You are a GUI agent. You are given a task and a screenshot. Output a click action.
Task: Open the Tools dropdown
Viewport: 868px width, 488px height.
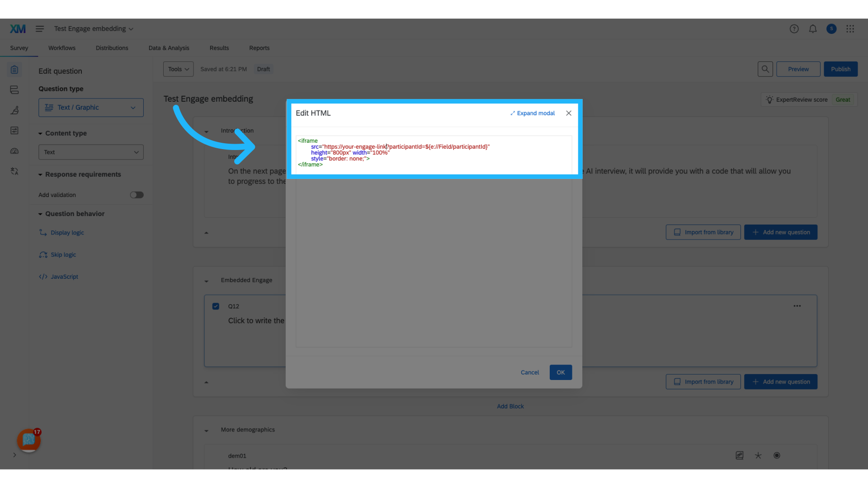(x=178, y=69)
